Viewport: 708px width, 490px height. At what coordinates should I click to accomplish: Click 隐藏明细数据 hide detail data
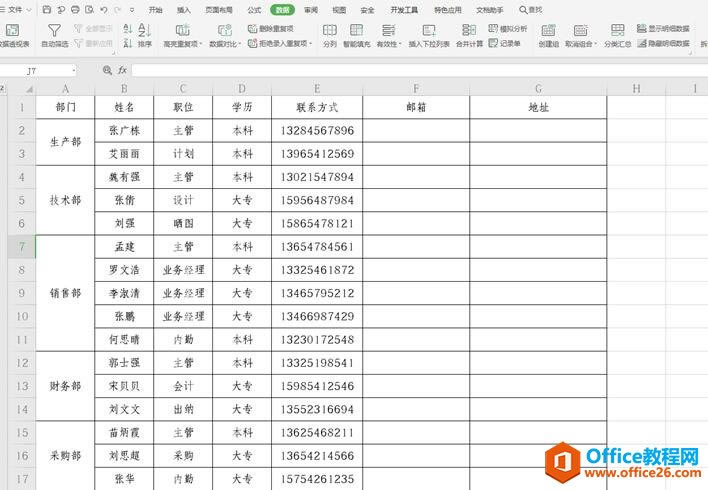pyautogui.click(x=663, y=43)
